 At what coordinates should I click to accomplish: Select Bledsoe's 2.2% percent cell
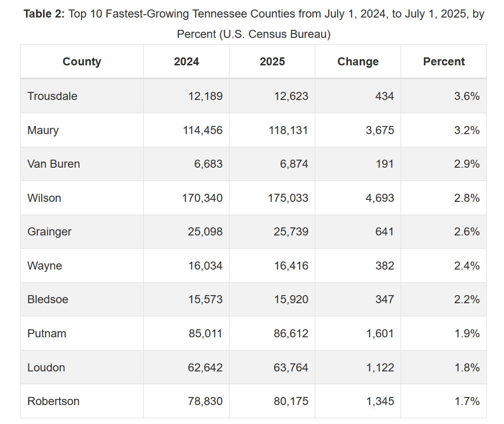tap(467, 299)
